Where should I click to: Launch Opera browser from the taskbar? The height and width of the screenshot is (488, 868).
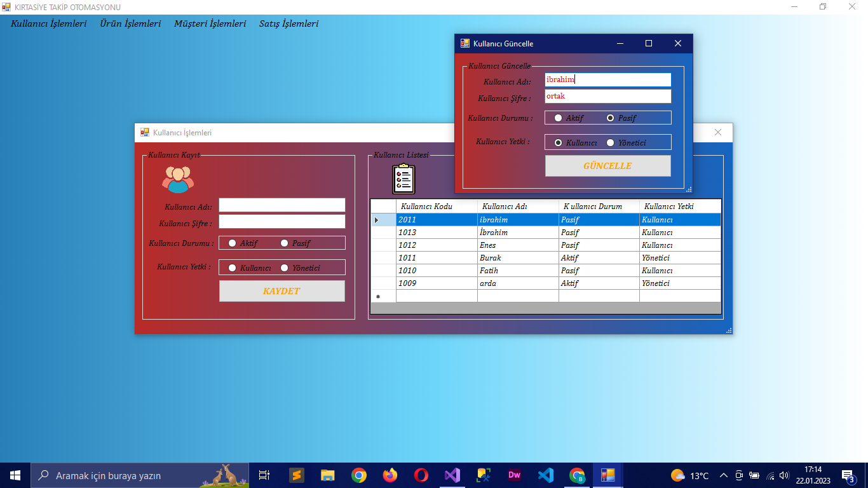coord(421,475)
